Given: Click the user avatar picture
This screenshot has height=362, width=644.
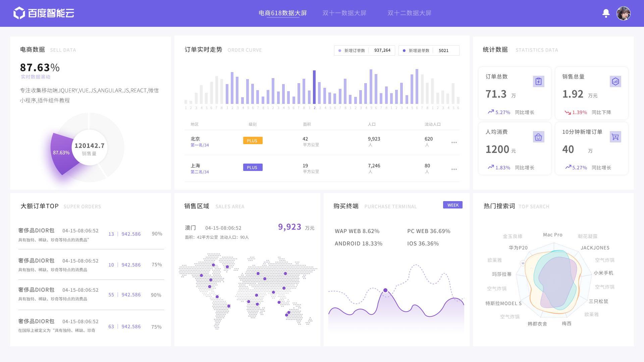Looking at the screenshot, I should [x=623, y=13].
